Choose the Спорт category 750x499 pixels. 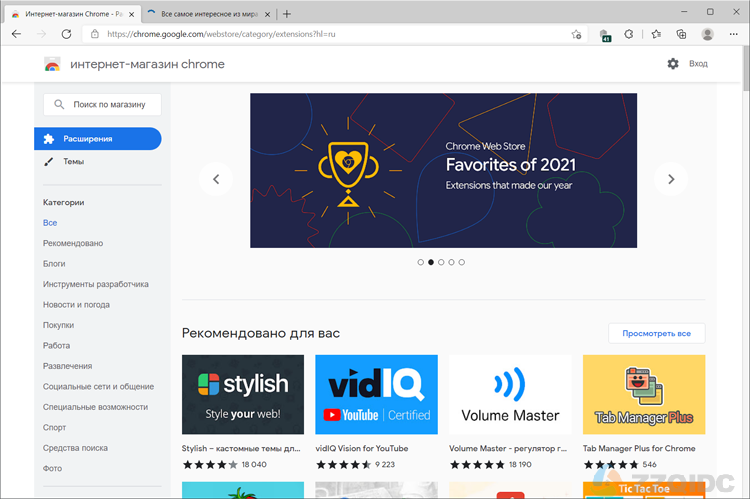[55, 428]
